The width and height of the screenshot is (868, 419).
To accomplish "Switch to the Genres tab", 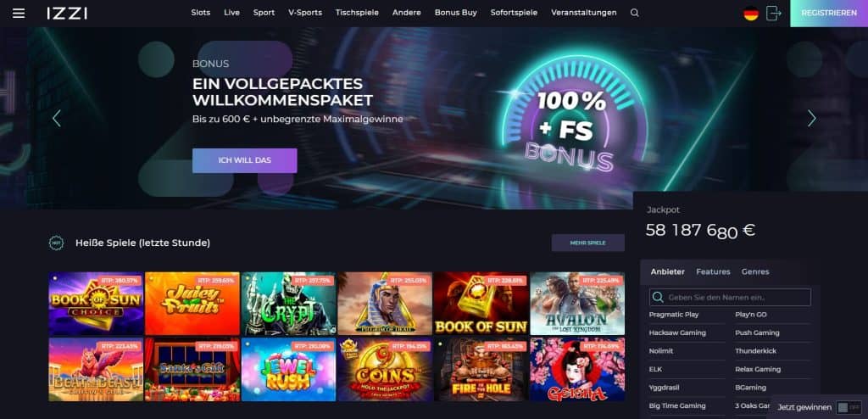I will [755, 271].
